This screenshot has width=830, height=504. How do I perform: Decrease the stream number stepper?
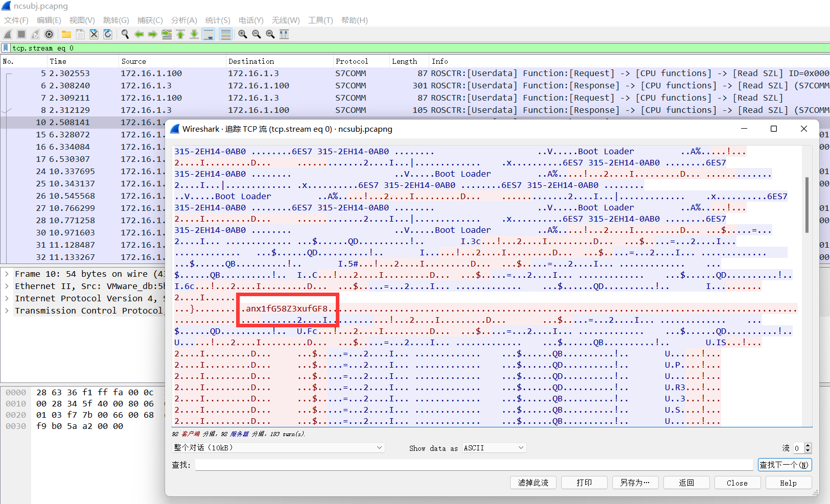808,450
